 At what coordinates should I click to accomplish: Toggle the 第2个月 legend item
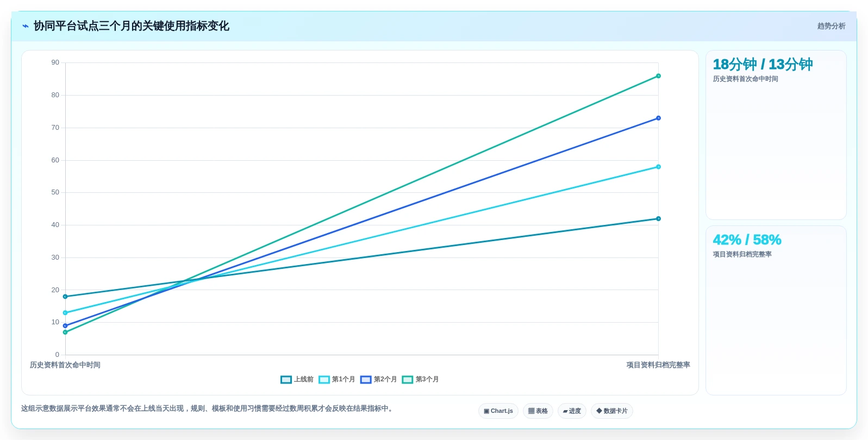[378, 380]
